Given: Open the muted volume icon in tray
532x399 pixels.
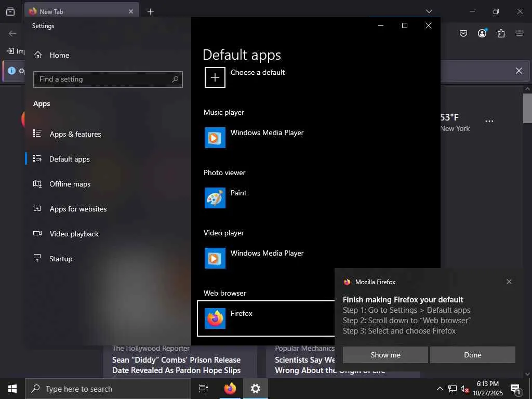Looking at the screenshot, I should point(464,389).
